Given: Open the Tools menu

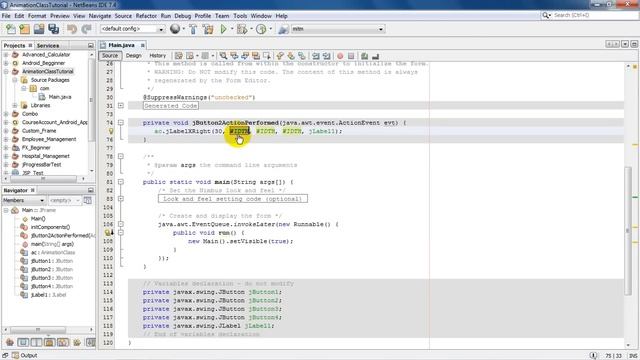Looking at the screenshot, I should (x=240, y=16).
